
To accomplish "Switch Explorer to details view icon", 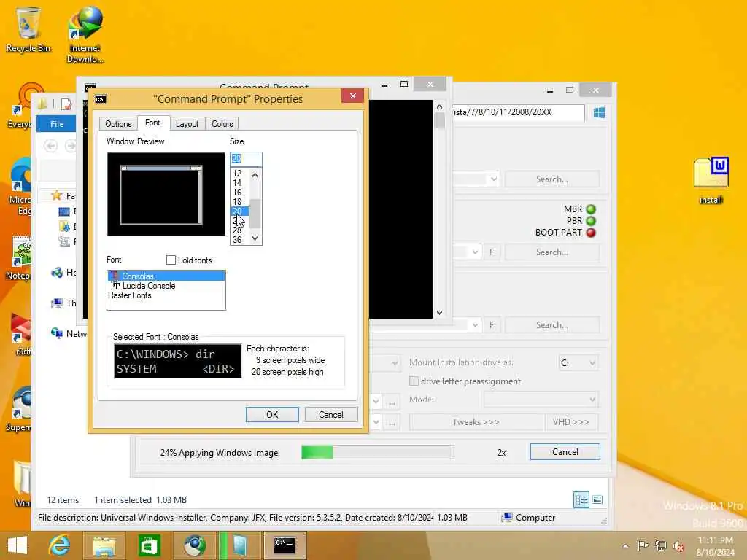I will pos(581,500).
